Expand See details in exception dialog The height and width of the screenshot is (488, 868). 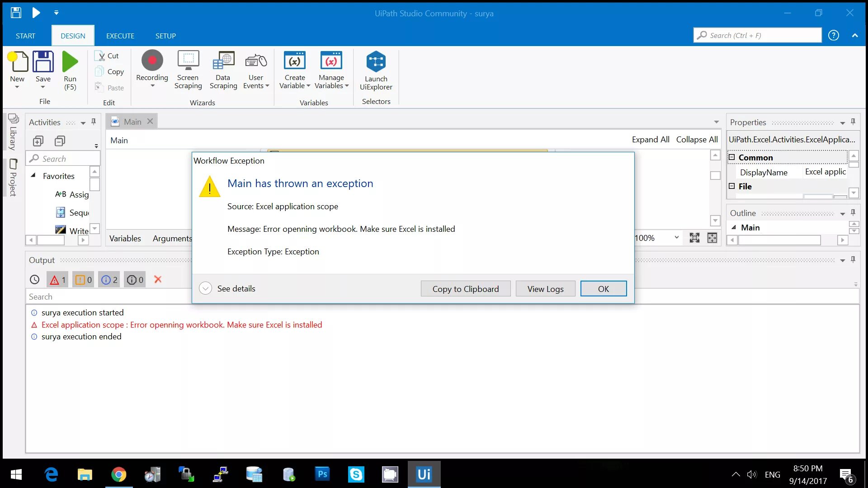[x=206, y=289]
